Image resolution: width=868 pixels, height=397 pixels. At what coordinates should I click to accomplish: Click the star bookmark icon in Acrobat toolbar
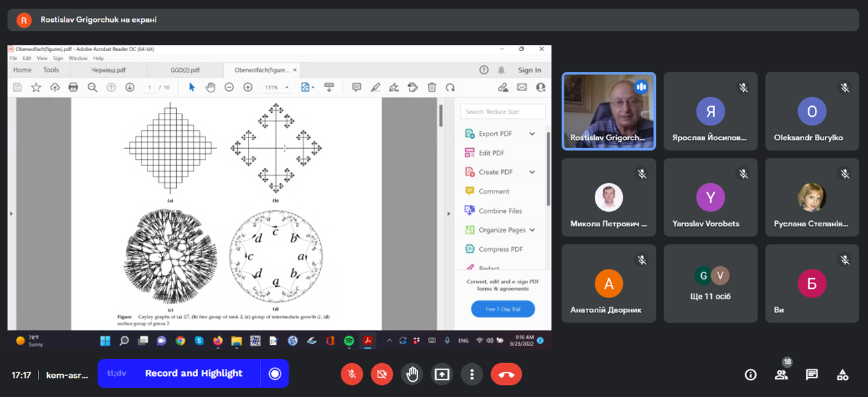[36, 87]
